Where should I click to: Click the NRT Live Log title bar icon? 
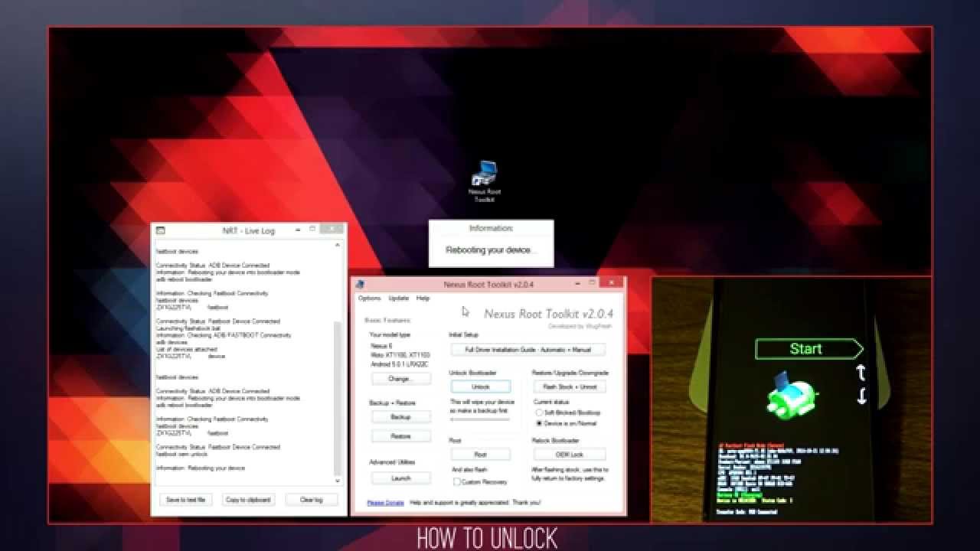pyautogui.click(x=161, y=230)
